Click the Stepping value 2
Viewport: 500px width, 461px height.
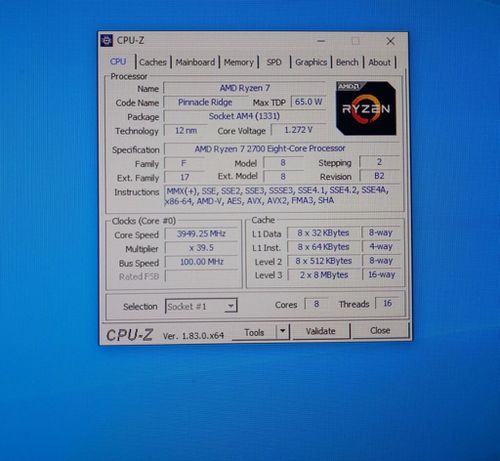coord(379,162)
